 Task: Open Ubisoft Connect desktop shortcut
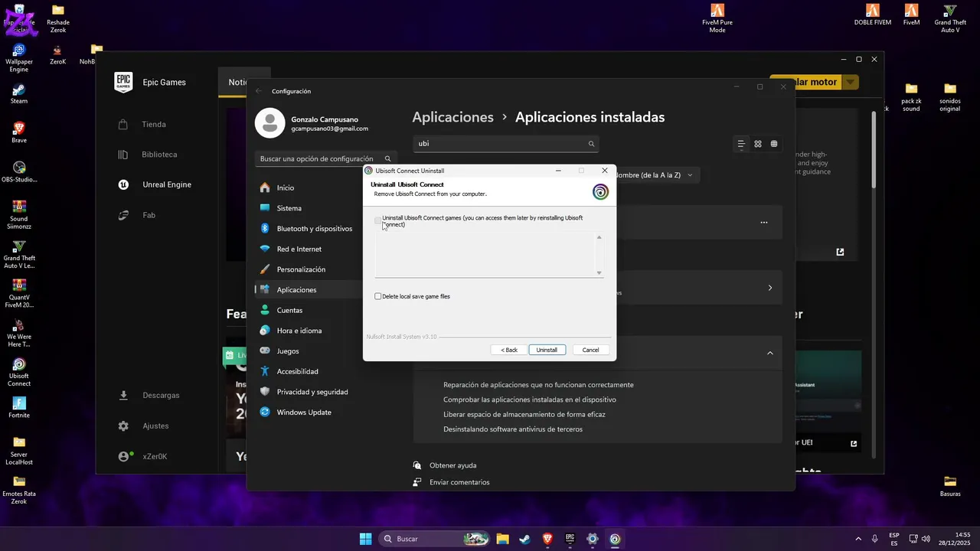click(x=19, y=372)
